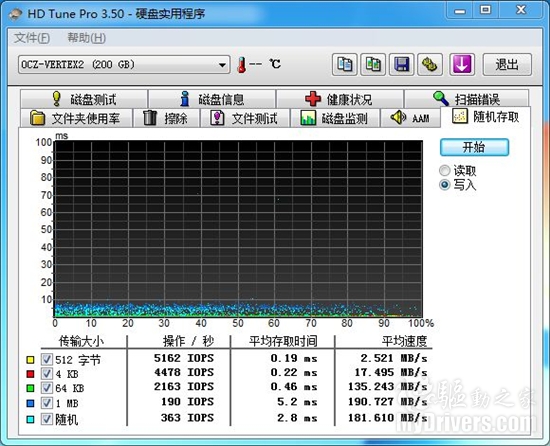Select the 随机存取 random access tab
The width and height of the screenshot is (550, 446).
486,117
